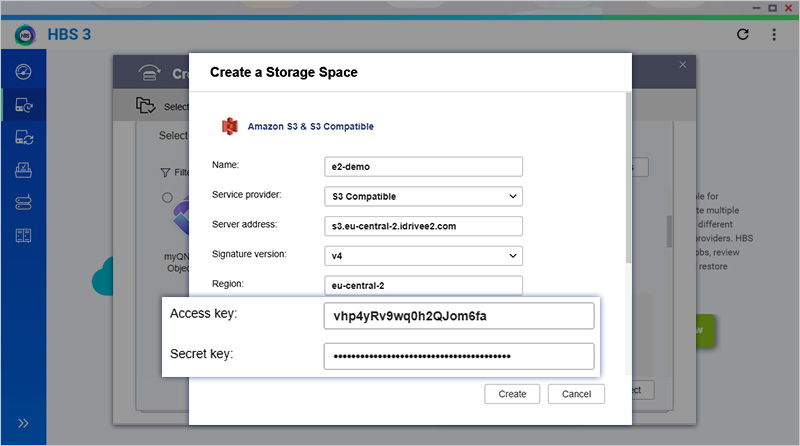Viewport: 800px width, 446px height.
Task: Edit the Name field e2-demo
Action: pyautogui.click(x=423, y=166)
